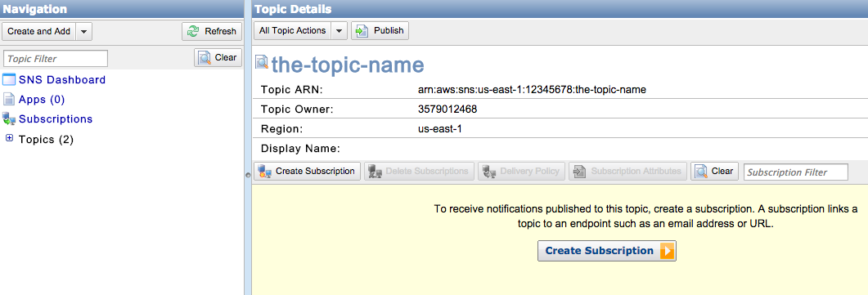868x295 pixels.
Task: Click the Subscriptions computers icon
Action: (x=9, y=118)
